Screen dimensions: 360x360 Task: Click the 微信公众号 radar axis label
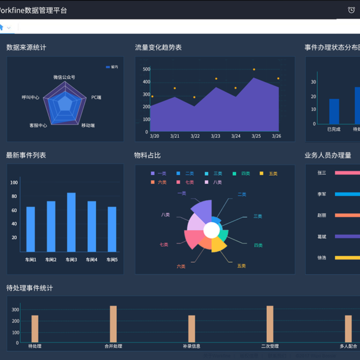pyautogui.click(x=64, y=77)
